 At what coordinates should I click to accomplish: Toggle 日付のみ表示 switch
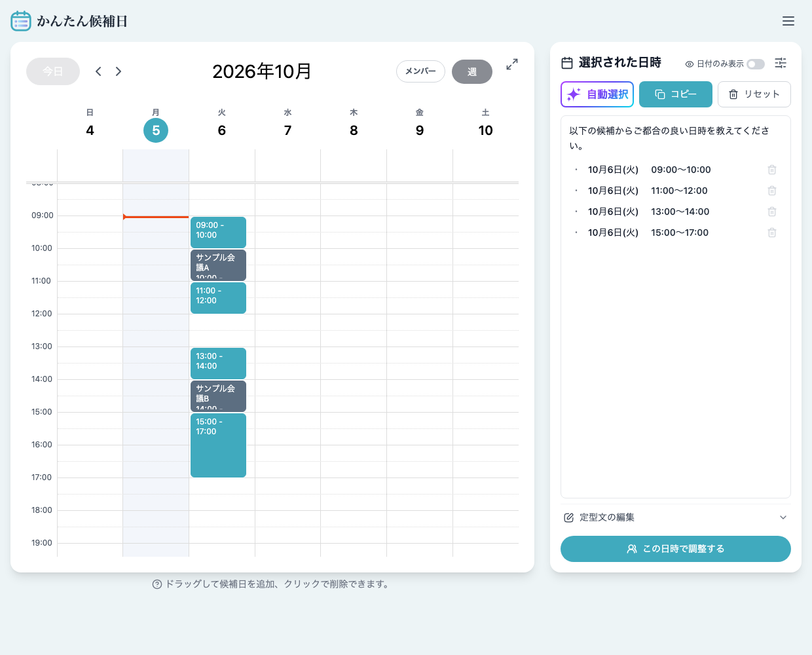pyautogui.click(x=756, y=64)
